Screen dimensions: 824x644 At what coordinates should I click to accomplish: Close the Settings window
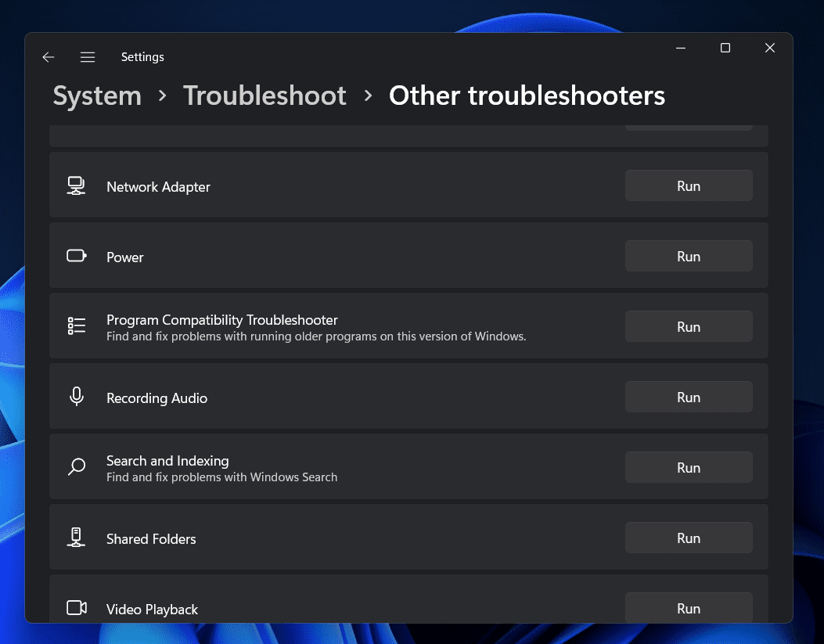(x=770, y=48)
